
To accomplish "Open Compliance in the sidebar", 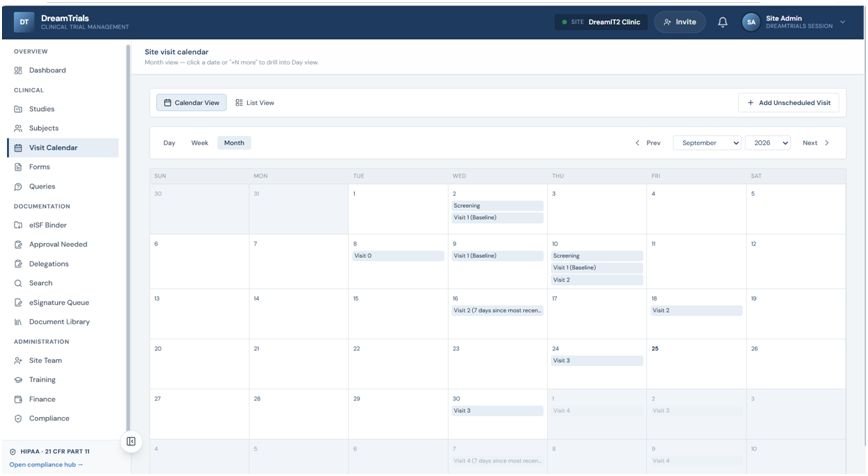I will [x=63, y=419].
